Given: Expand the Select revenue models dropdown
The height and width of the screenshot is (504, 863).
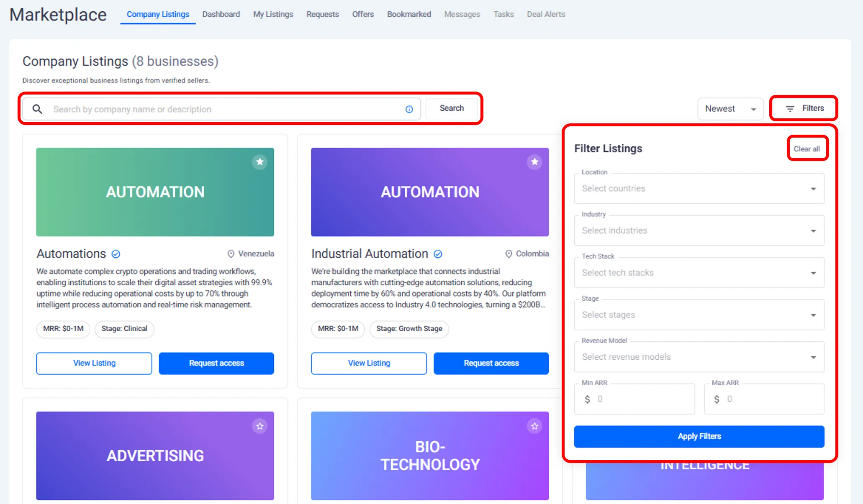Looking at the screenshot, I should pyautogui.click(x=699, y=357).
